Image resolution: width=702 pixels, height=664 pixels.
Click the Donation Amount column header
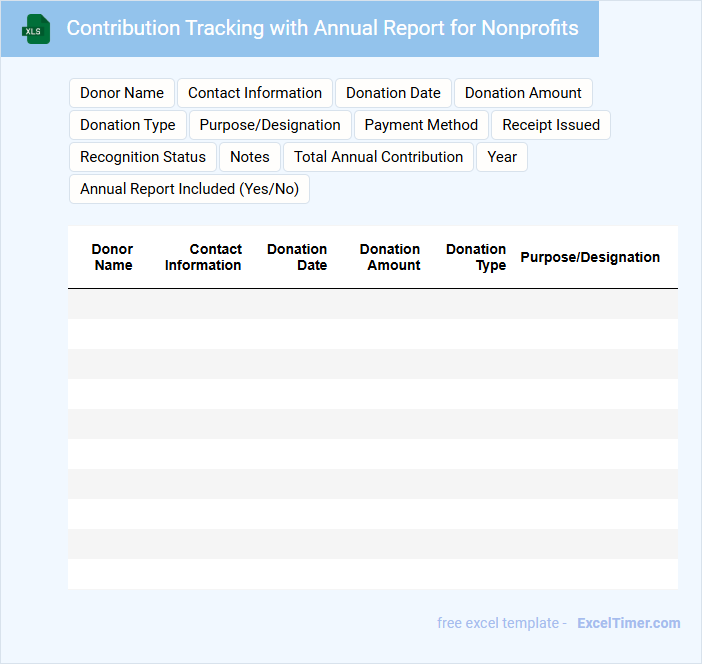[390, 257]
